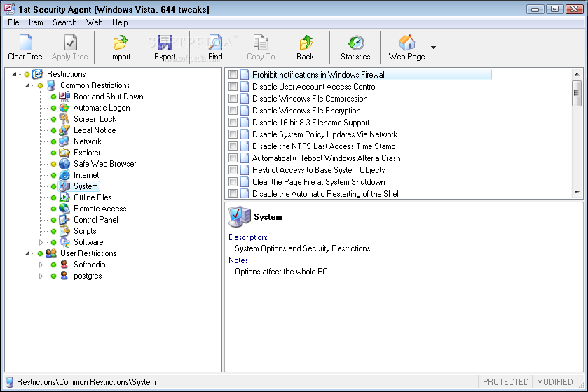Select the Safe Web Browser globe icon
This screenshot has width=588, height=392.
pos(64,164)
